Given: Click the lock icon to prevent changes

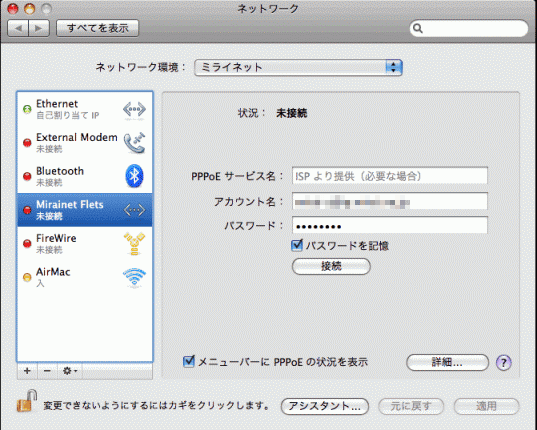Looking at the screenshot, I should (27, 401).
